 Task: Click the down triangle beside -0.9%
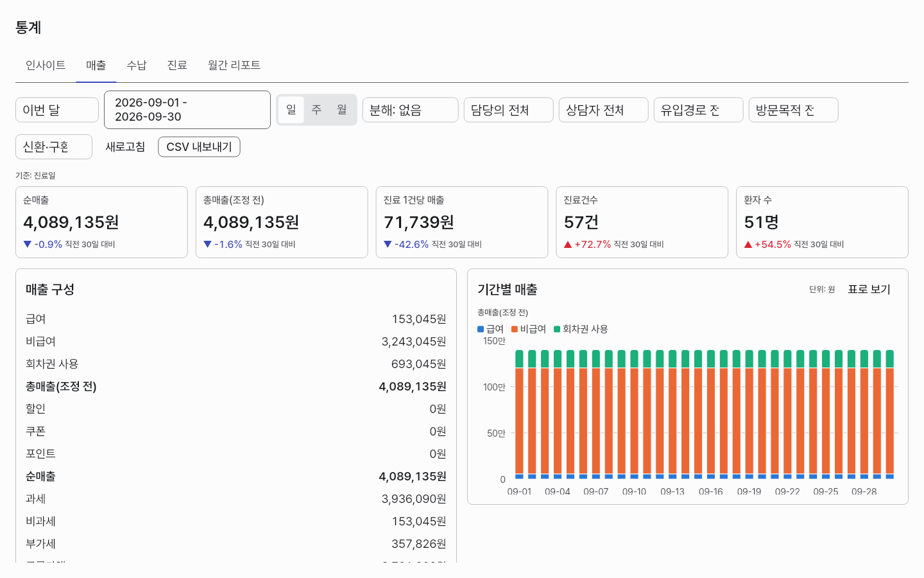point(28,244)
